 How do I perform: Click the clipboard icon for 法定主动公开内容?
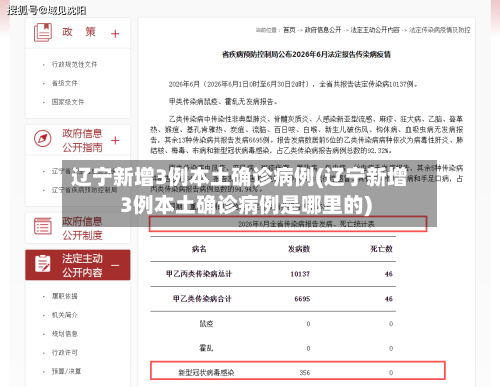43,263
